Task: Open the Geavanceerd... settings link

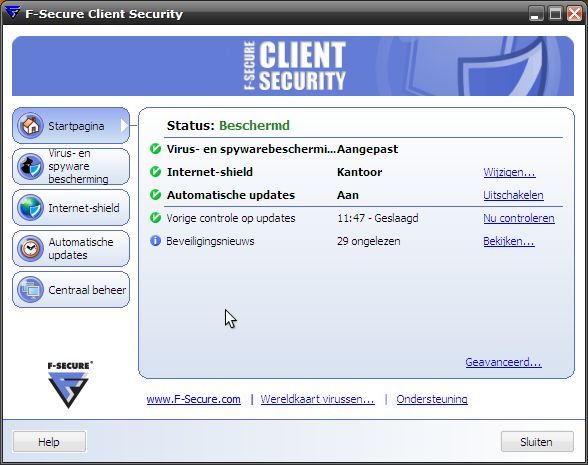Action: tap(503, 362)
